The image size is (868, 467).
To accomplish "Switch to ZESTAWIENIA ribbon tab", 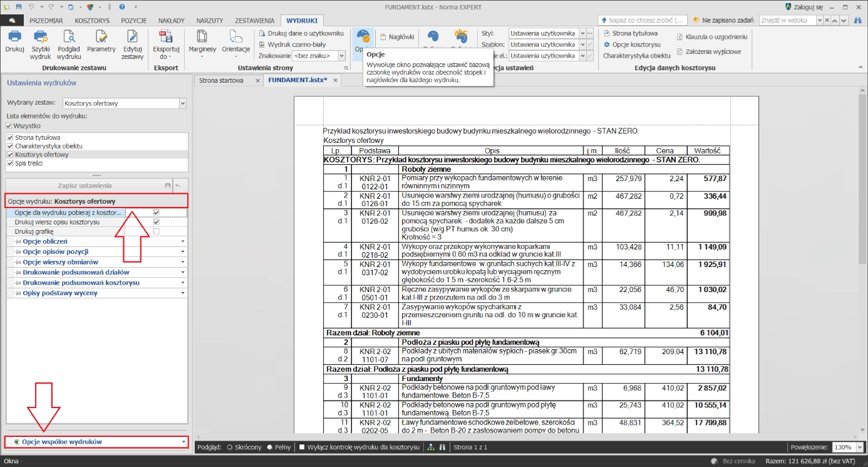I will click(254, 20).
